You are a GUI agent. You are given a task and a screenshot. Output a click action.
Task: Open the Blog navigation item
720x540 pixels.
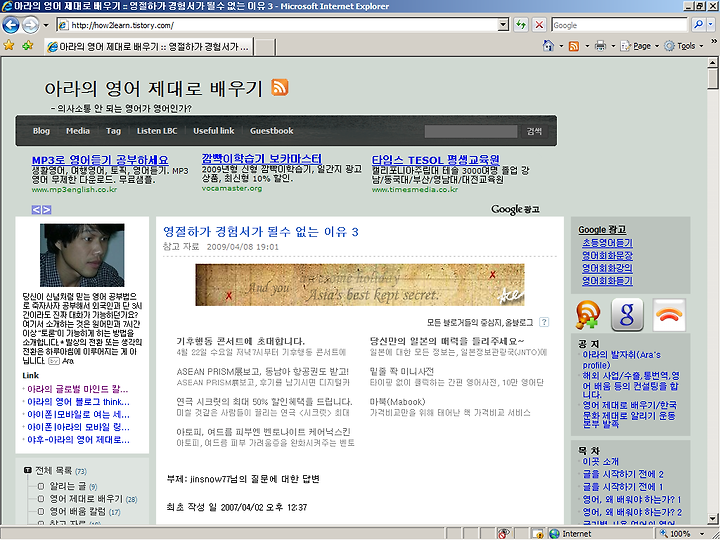(41, 131)
